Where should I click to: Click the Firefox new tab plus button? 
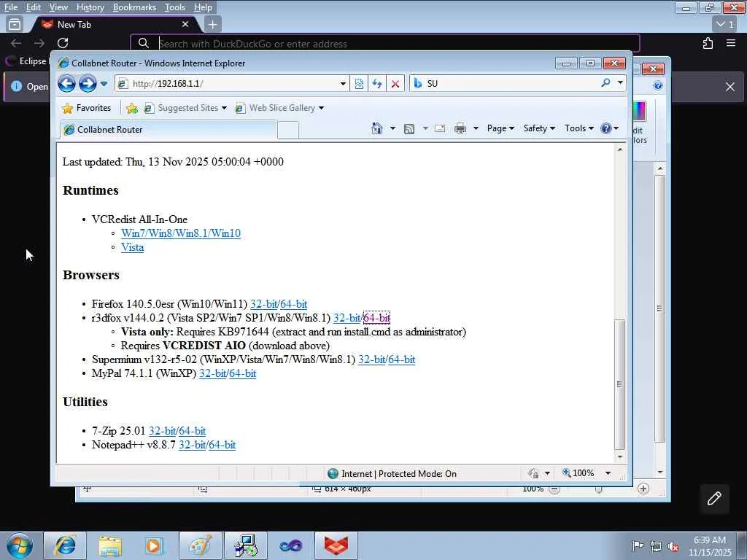coord(212,24)
